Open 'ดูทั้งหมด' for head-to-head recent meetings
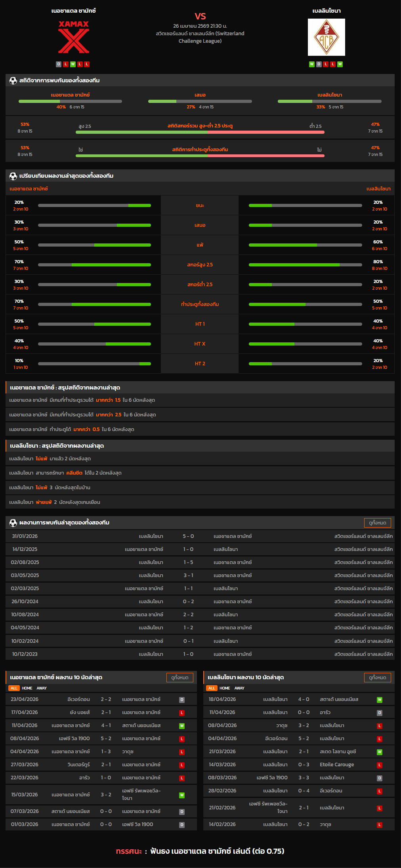Image resolution: width=401 pixels, height=868 pixels. pyautogui.click(x=377, y=523)
